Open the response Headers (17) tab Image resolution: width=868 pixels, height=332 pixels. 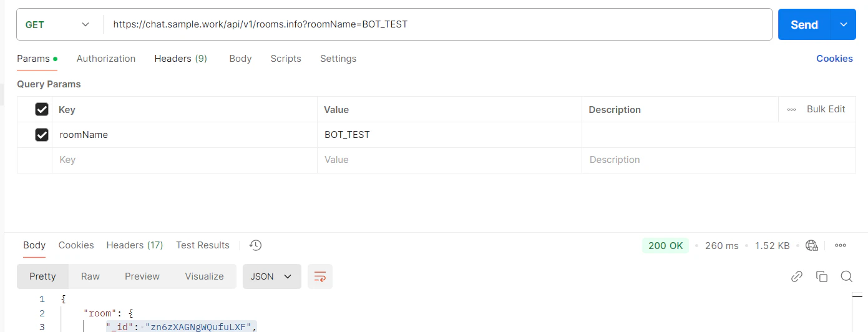tap(135, 245)
